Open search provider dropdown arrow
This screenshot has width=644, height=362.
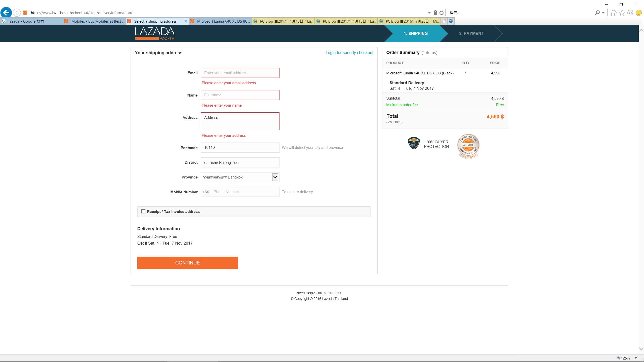[603, 13]
